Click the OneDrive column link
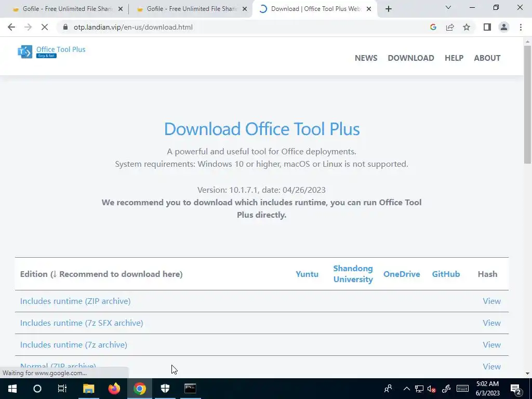Screen dimensions: 532x399 tap(402, 274)
